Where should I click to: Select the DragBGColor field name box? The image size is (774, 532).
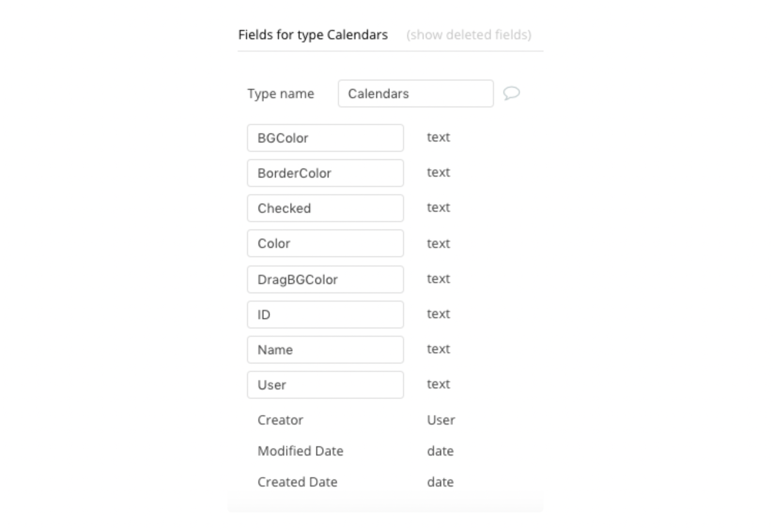click(x=325, y=279)
